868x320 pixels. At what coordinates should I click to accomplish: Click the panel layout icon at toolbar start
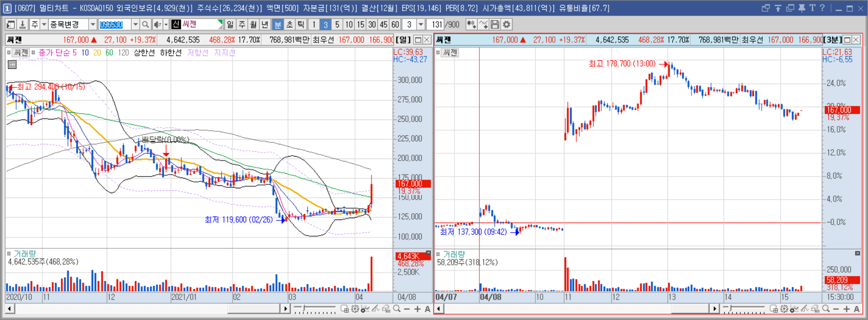[10, 24]
